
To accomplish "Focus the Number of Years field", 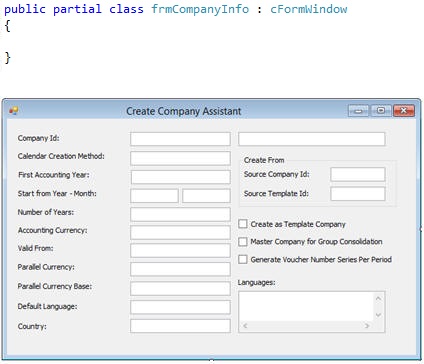I will click(x=180, y=214).
